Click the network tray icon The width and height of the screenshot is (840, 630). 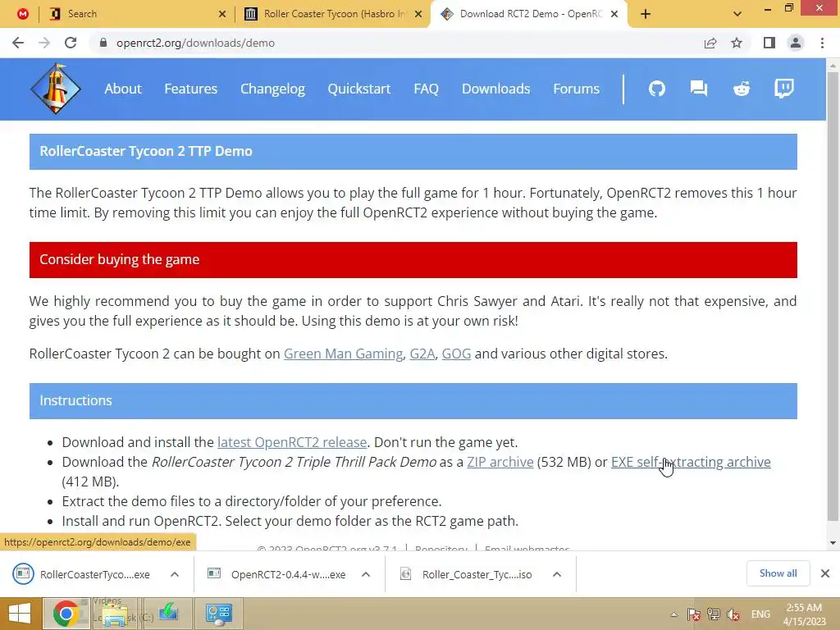point(714,614)
